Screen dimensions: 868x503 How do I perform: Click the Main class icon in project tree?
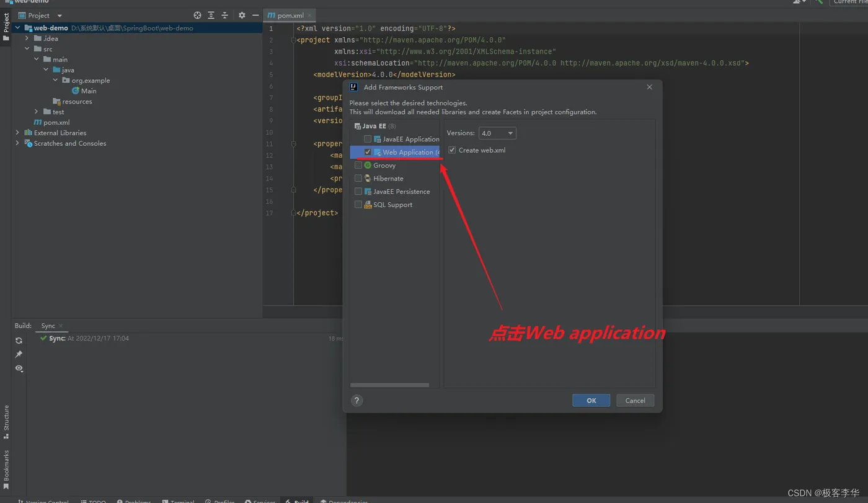tap(76, 91)
